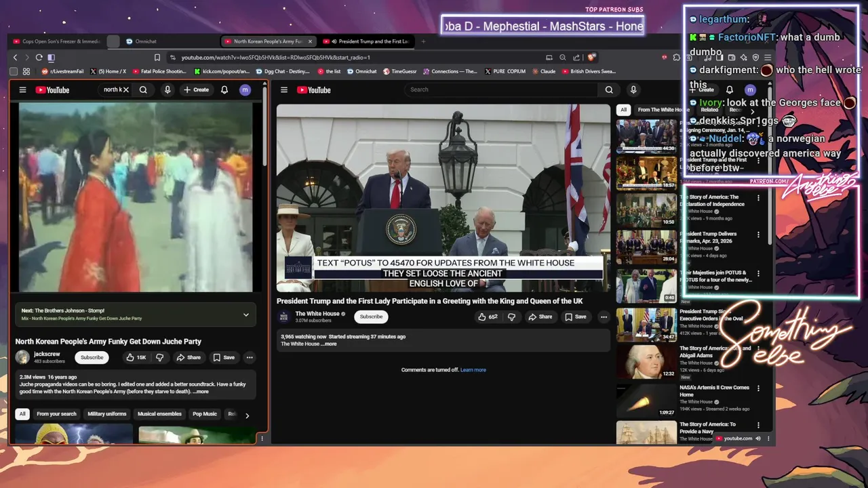This screenshot has height=488, width=868.
Task: Start voice search in right YouTube pane
Action: (x=633, y=89)
